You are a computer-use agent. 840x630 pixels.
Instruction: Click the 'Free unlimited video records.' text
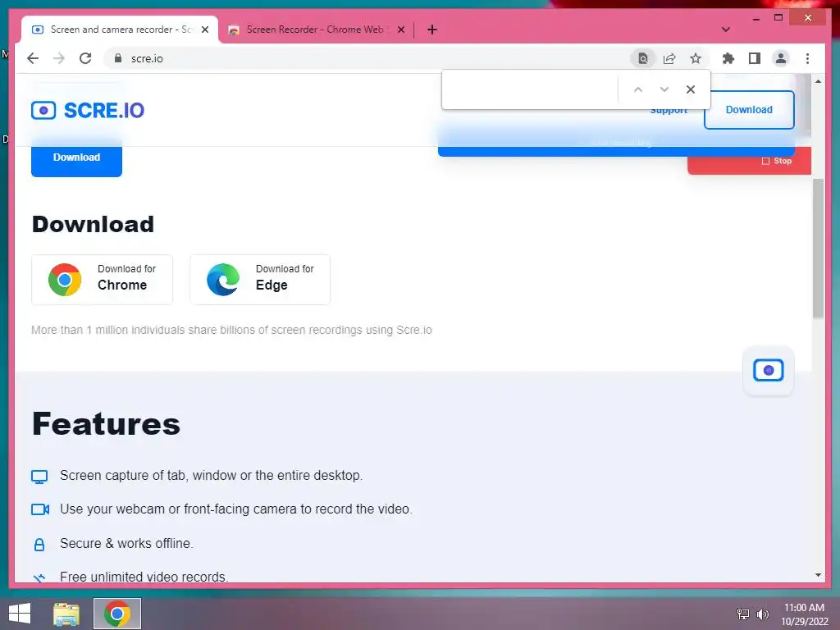(x=144, y=577)
